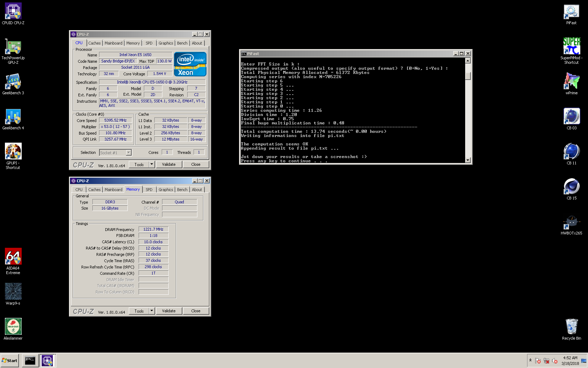588x368 pixels.
Task: Click the Channel # Quad value
Action: [x=180, y=202]
